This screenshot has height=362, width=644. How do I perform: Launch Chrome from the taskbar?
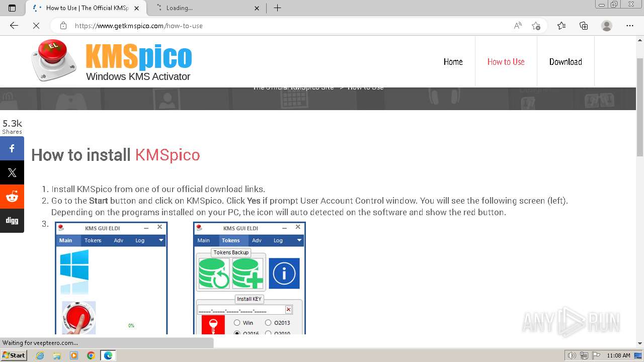coord(91,355)
